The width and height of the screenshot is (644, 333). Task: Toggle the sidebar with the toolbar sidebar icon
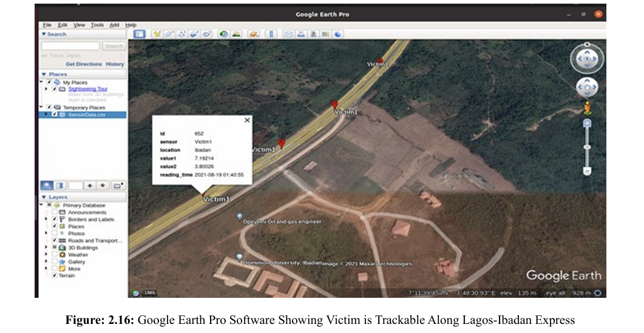coord(139,35)
